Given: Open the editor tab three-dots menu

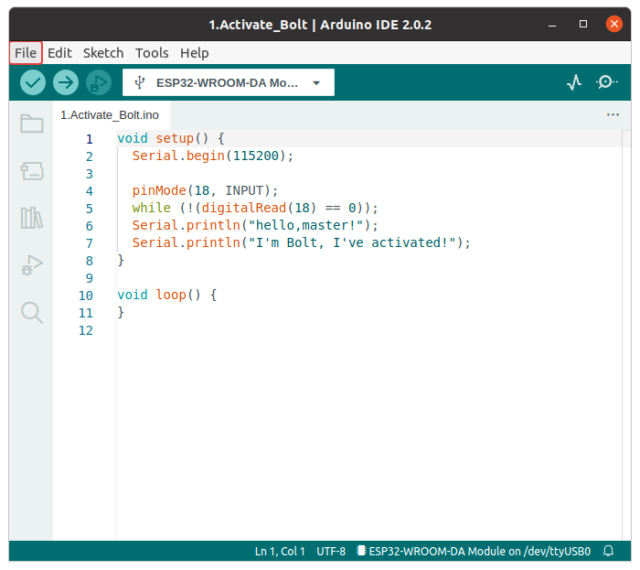Looking at the screenshot, I should [613, 115].
